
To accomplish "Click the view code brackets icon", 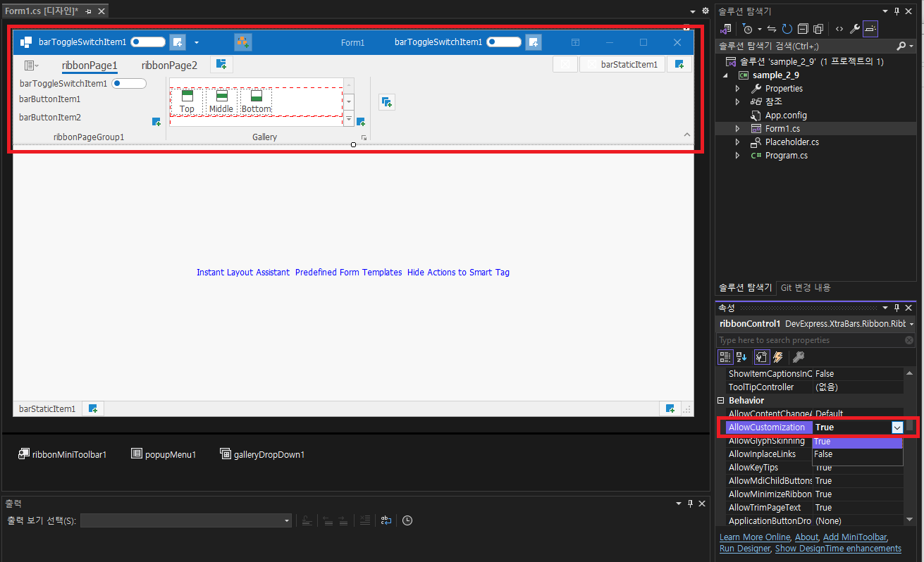I will (839, 29).
